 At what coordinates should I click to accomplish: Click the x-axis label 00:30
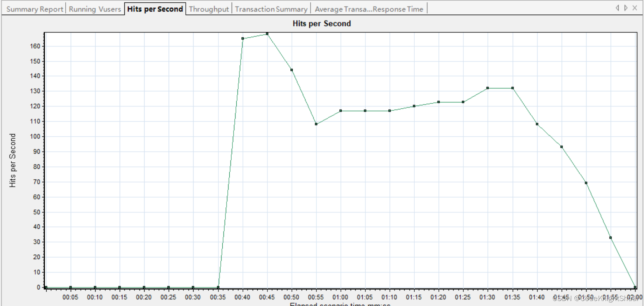pyautogui.click(x=193, y=297)
